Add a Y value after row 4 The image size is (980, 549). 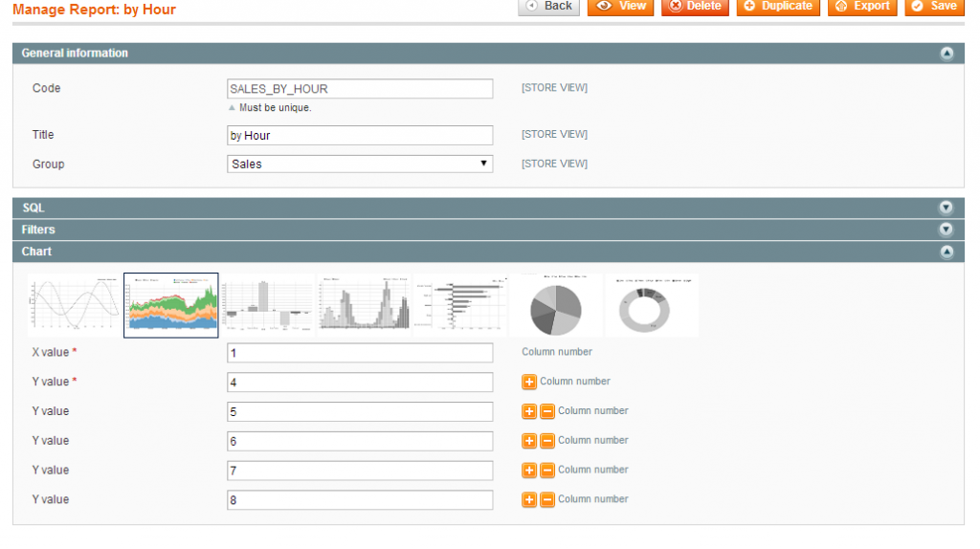528,382
